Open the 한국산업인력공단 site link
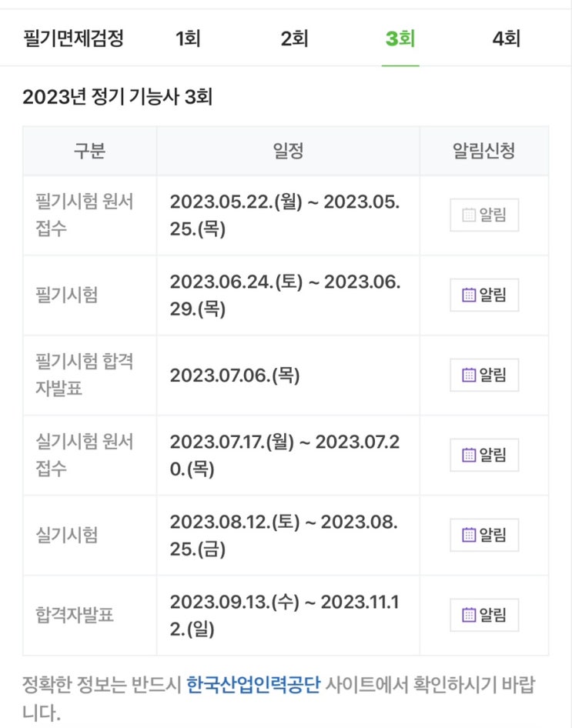This screenshot has width=572, height=728. (x=253, y=685)
